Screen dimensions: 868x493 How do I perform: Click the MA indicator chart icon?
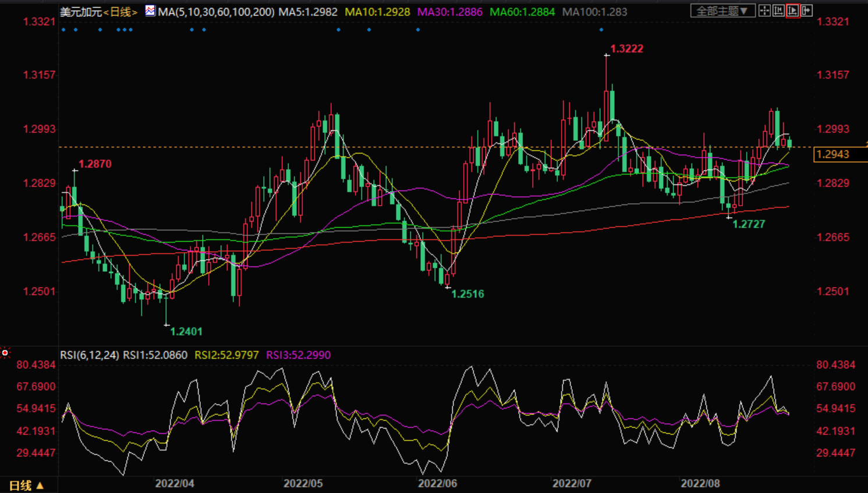(150, 11)
